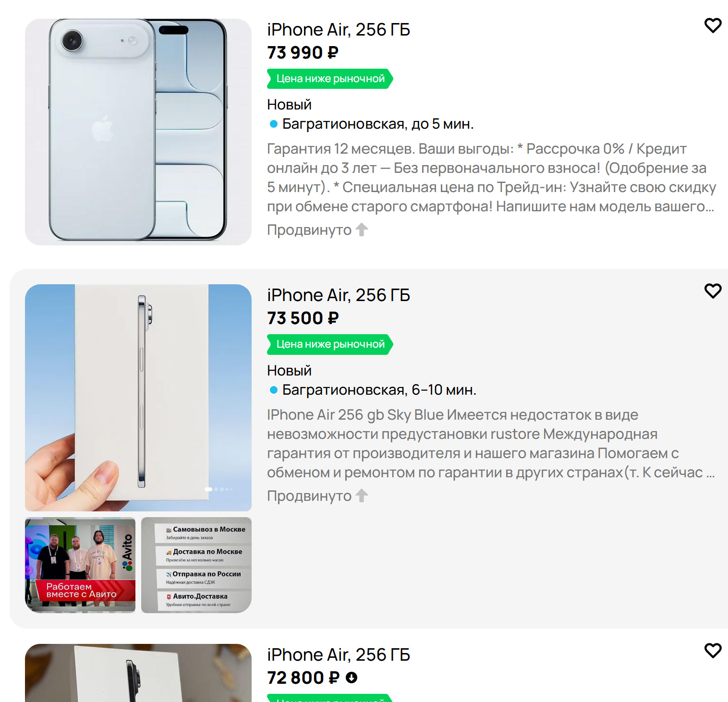Open the 'Работаем вместе с Авито' thumbnail
Viewport: 728px width, 702px height.
coord(80,565)
